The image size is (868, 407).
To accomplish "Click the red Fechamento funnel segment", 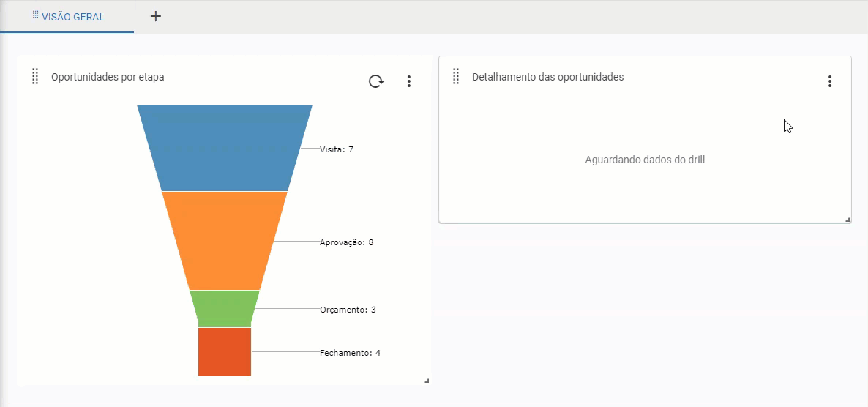I will (x=225, y=351).
